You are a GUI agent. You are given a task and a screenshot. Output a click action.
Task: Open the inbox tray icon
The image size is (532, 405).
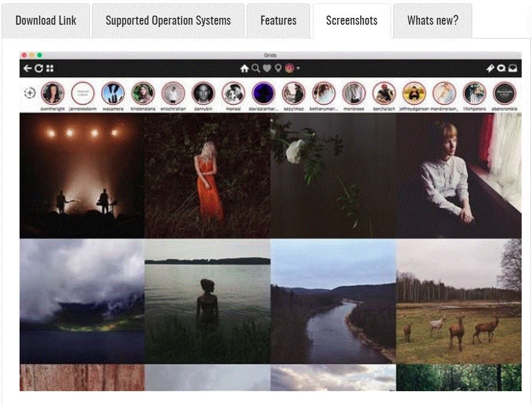512,68
